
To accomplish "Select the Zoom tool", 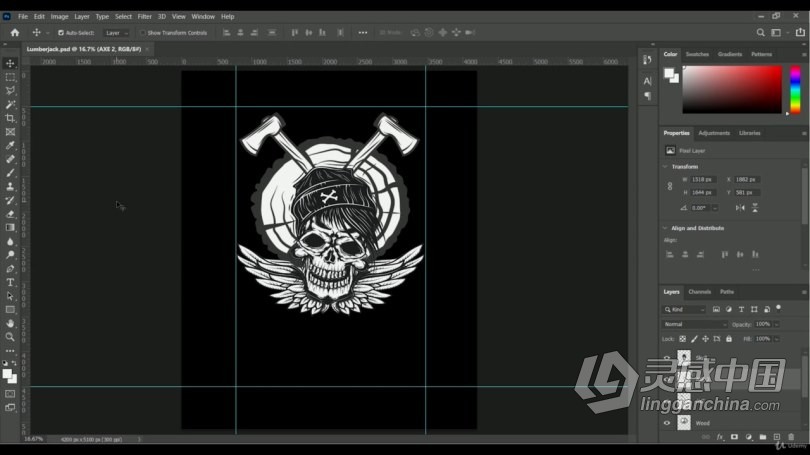I will coord(10,337).
